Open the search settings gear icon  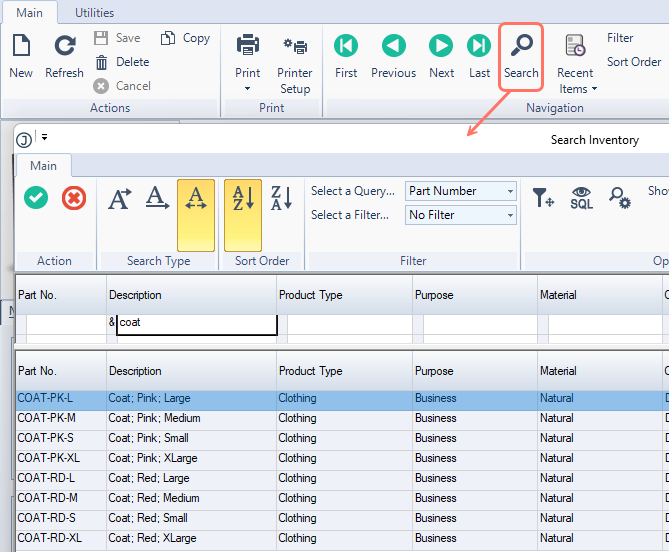(620, 198)
